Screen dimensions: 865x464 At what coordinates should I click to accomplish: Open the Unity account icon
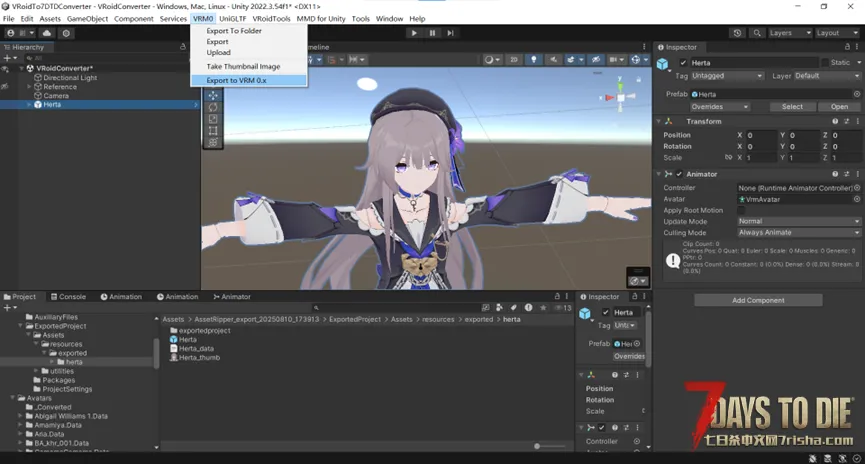(x=10, y=33)
